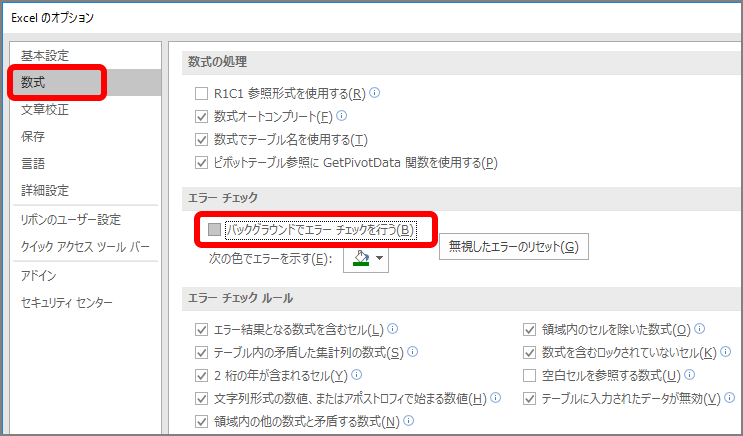Viewport: 743px width, 436px height.
Task: Enable R1C1 参照形式を使用する checkbox
Action: (201, 93)
